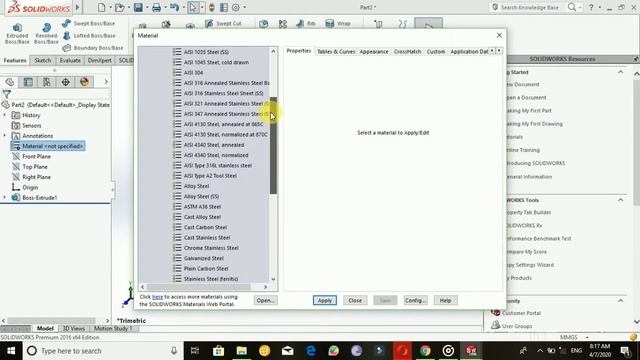
Task: Click the Save icon in the toolbar
Action: pos(138,7)
